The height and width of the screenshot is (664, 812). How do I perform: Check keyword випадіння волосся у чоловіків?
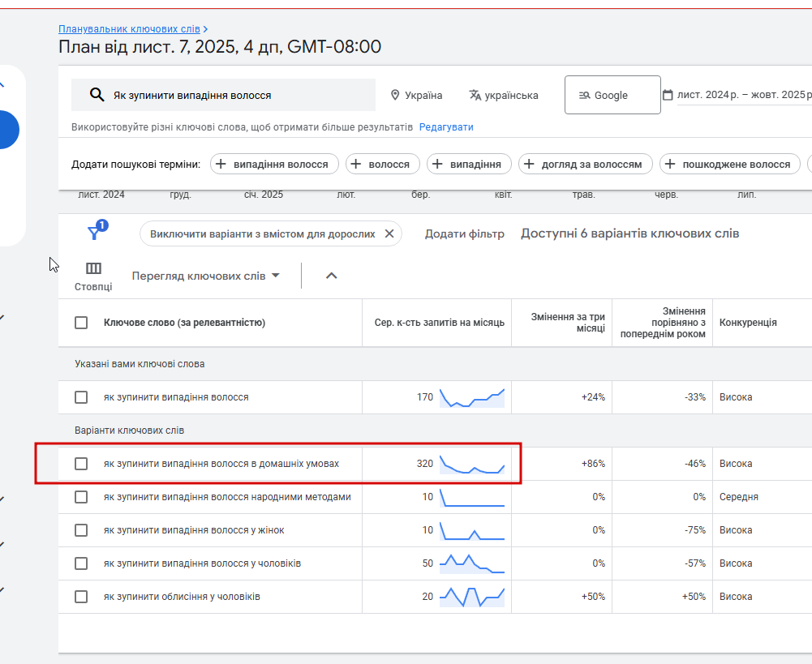81,563
